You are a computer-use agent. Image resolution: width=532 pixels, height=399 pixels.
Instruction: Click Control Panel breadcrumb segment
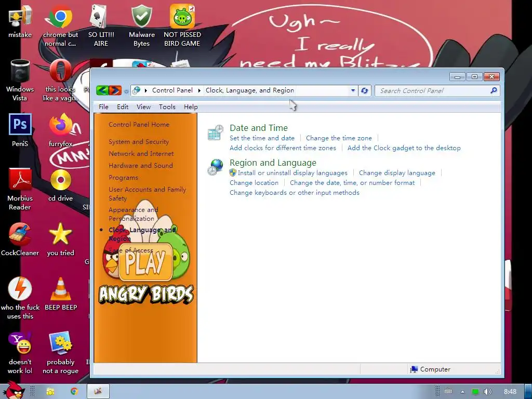coord(172,90)
